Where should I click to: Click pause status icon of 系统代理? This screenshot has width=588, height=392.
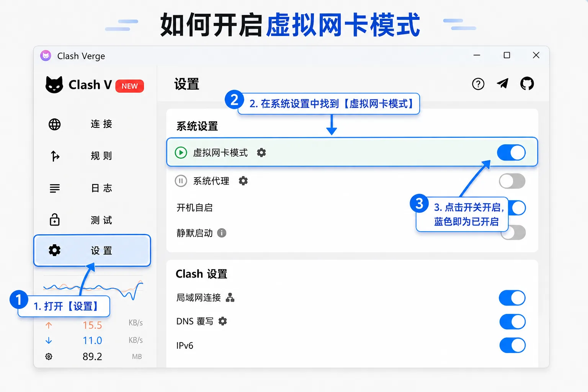click(x=181, y=181)
